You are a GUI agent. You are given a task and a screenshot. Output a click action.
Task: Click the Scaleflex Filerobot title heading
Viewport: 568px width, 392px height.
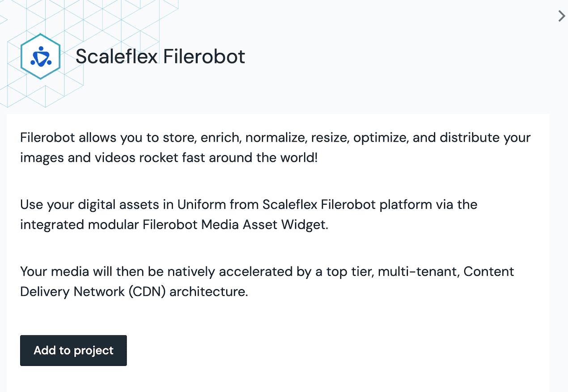tap(160, 57)
